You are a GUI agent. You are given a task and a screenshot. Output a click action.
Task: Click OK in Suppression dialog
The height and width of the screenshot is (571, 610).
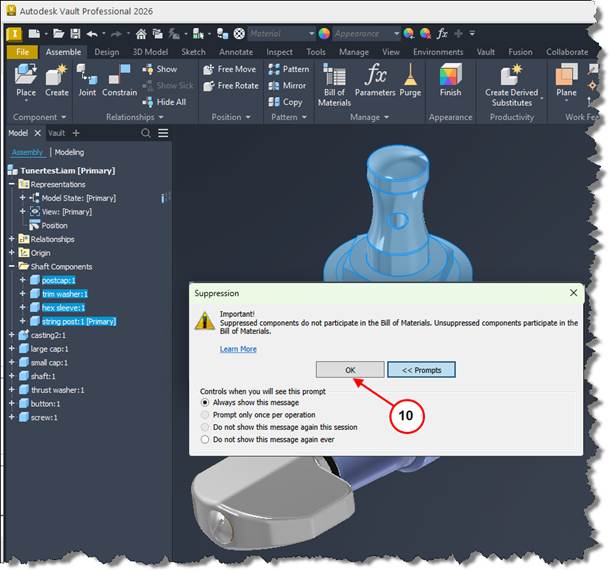[350, 370]
